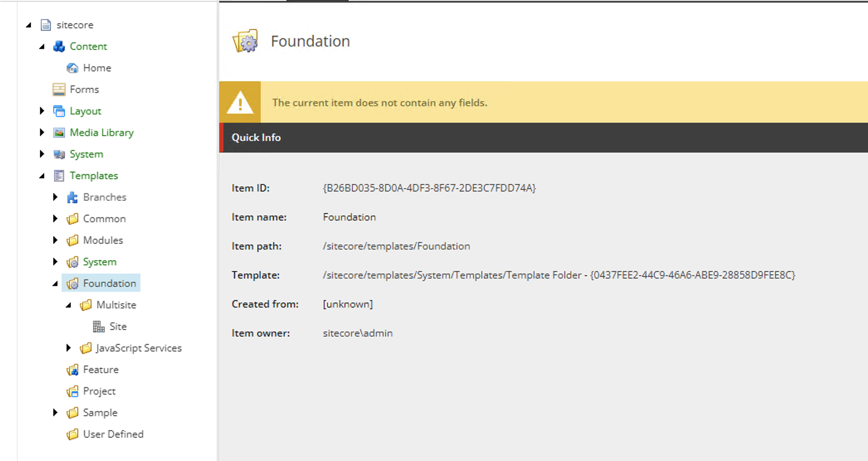The image size is (868, 461).
Task: Click the Item ID field value
Action: click(x=429, y=187)
